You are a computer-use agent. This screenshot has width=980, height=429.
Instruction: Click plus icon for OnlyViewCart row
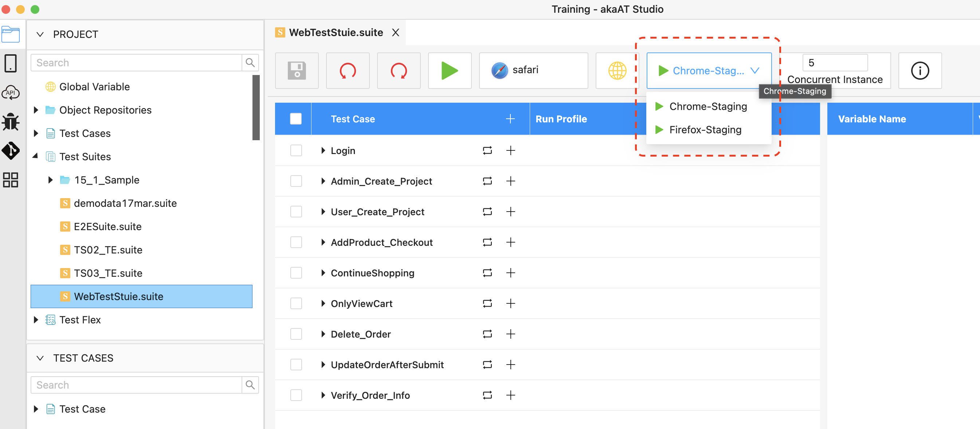[510, 303]
